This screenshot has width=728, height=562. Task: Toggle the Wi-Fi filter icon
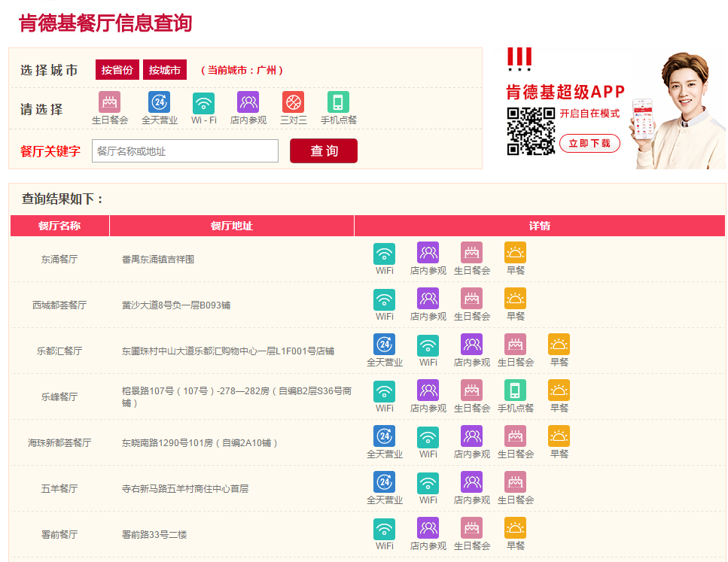(x=203, y=103)
